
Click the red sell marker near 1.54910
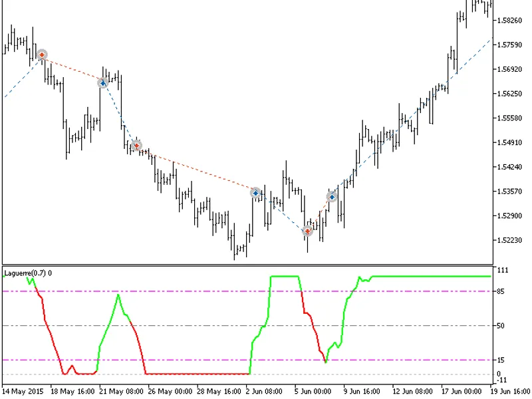[136, 146]
